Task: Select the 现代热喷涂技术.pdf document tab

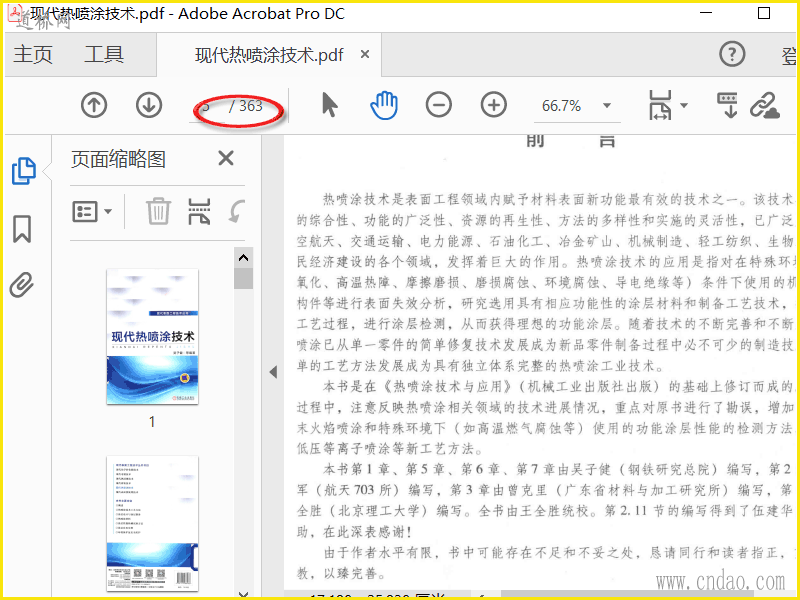Action: 269,55
